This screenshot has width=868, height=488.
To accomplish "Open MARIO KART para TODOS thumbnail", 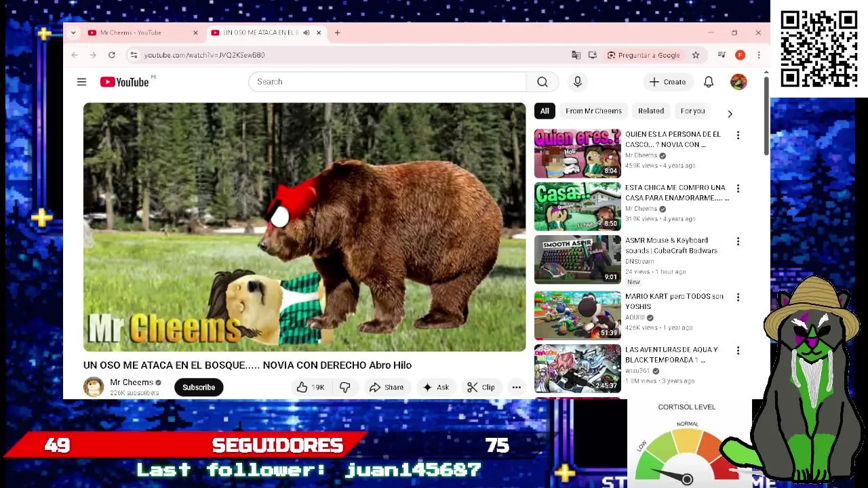I will click(578, 315).
